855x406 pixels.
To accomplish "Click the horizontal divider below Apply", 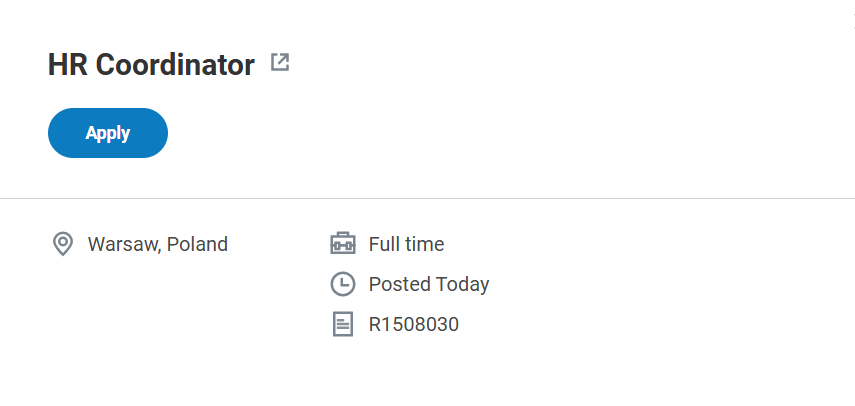I will click(x=427, y=198).
